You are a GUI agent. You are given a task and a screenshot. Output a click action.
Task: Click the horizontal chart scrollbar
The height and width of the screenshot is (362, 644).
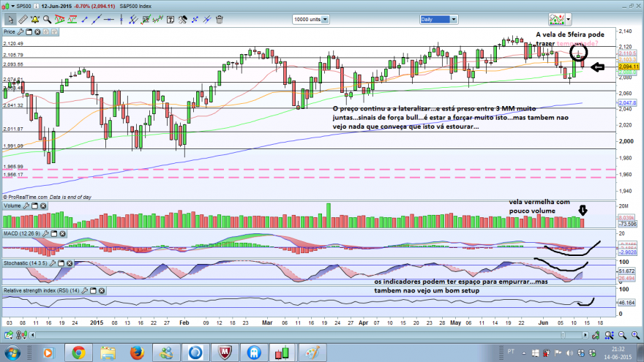coord(308,336)
